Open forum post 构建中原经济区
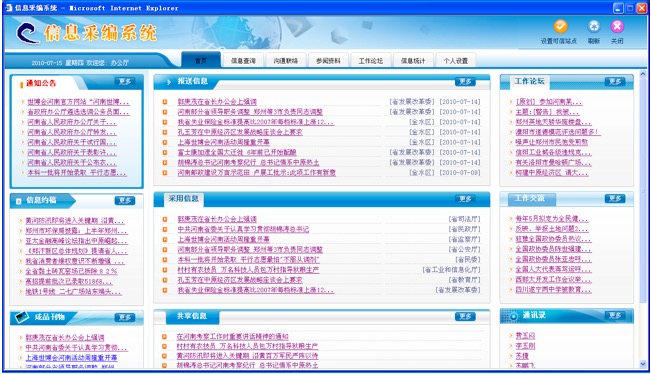This screenshot has width=651, height=374. click(x=551, y=173)
